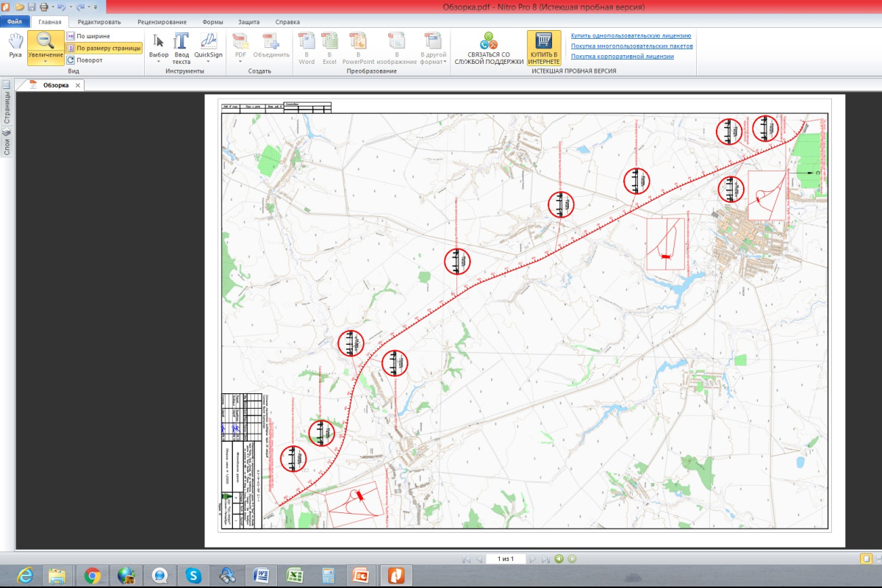Screen dimensions: 882x588
Task: Switch to the Редактировать ribbon tab
Action: point(99,22)
